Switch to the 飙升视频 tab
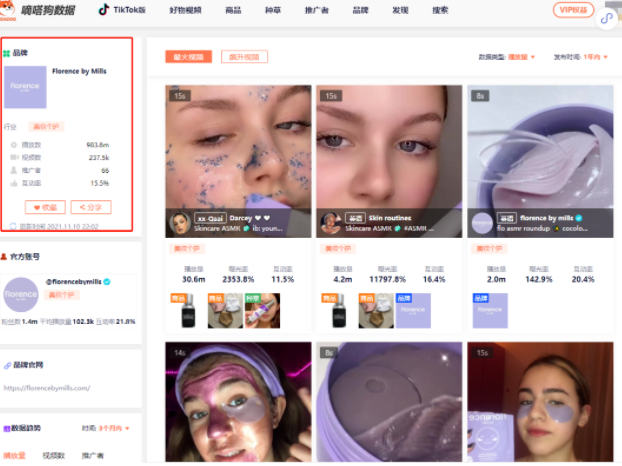This screenshot has width=622, height=466. click(x=244, y=57)
